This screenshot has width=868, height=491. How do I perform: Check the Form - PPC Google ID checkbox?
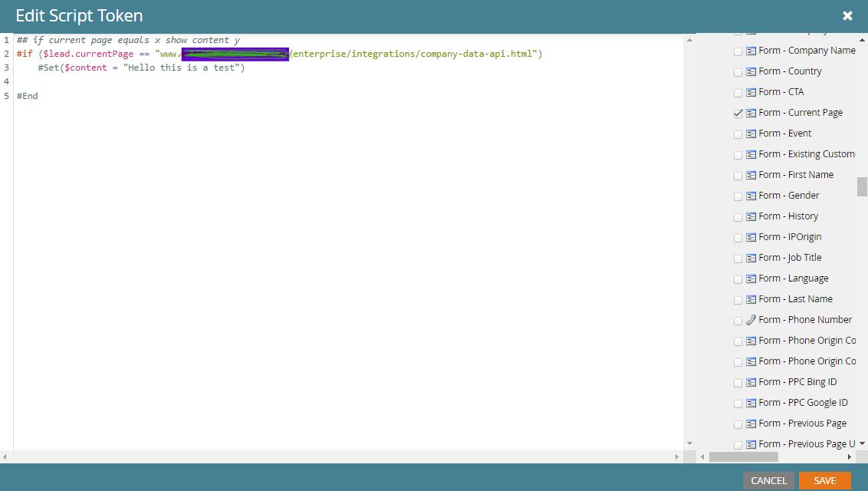pyautogui.click(x=738, y=403)
